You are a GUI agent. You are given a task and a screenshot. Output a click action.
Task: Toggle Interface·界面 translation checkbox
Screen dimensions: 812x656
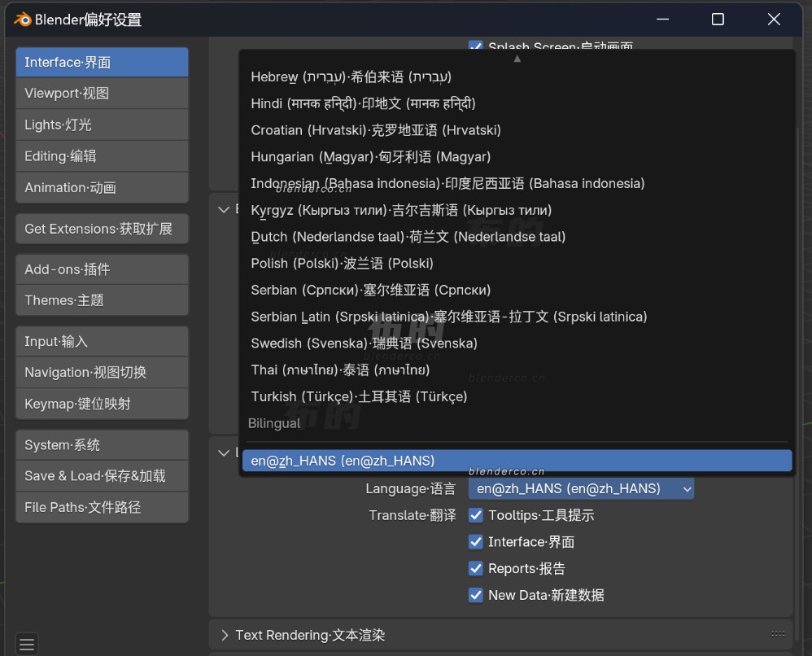[475, 542]
